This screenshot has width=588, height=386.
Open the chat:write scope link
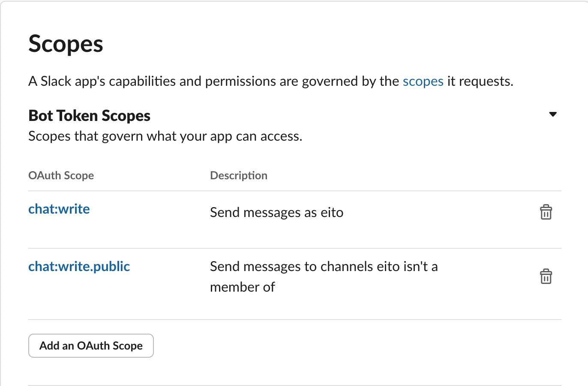(x=59, y=209)
